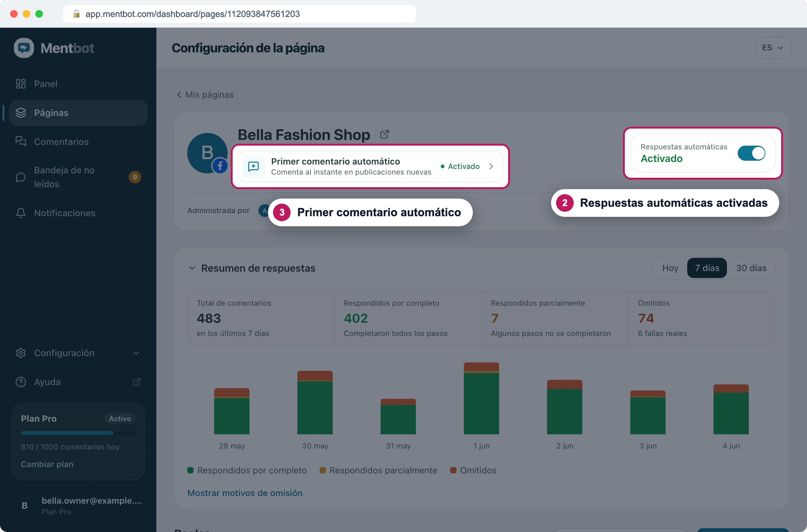Click the 29 may chart bar
The image size is (807, 532).
(x=232, y=411)
